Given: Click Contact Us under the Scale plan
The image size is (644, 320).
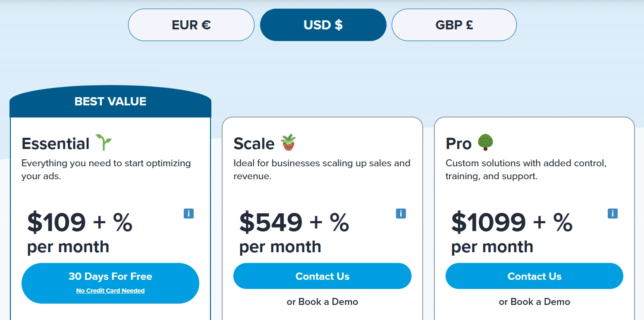Looking at the screenshot, I should pos(322,276).
